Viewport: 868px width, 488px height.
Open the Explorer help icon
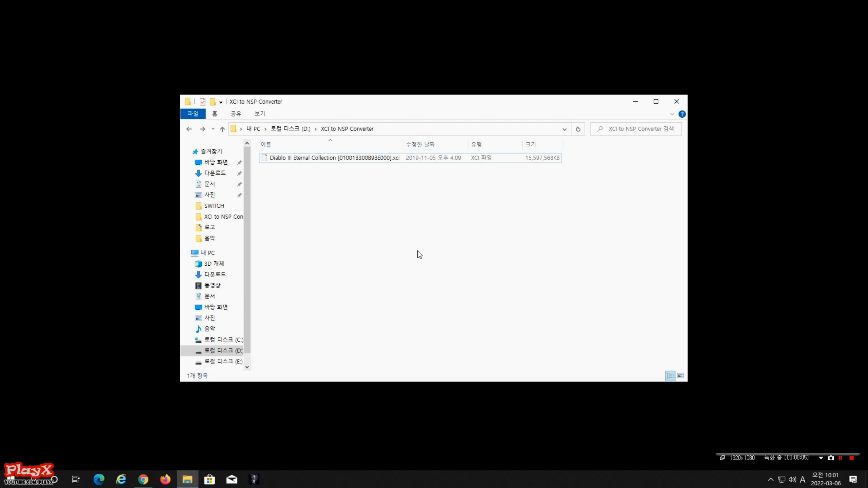pyautogui.click(x=682, y=114)
